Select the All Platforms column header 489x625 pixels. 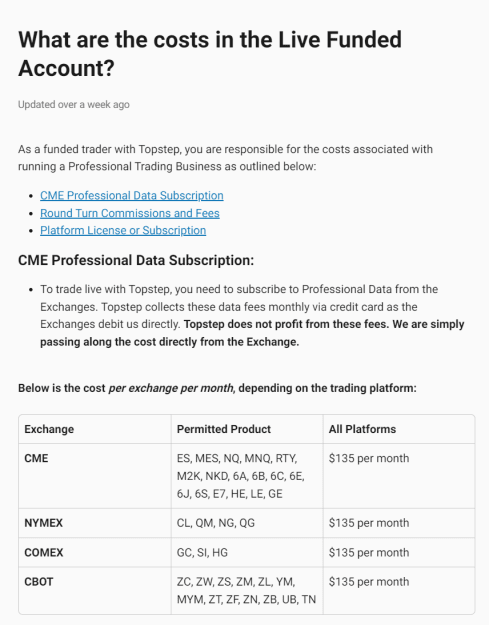pos(362,429)
